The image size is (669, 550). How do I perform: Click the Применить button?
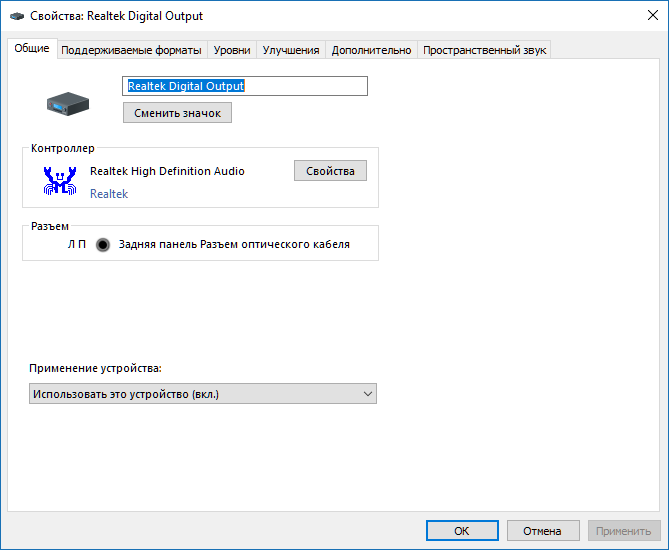pyautogui.click(x=624, y=531)
